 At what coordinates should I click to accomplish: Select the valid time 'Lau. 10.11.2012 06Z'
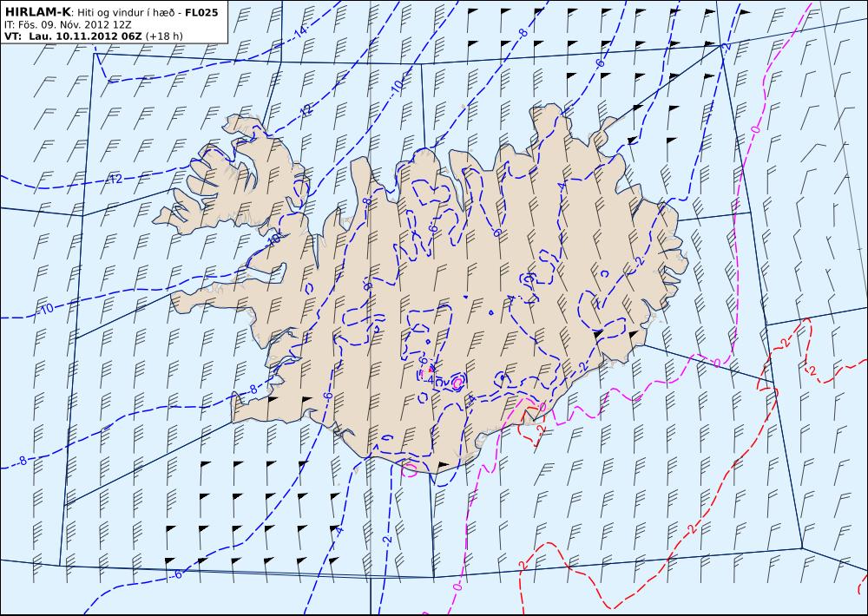(x=85, y=36)
